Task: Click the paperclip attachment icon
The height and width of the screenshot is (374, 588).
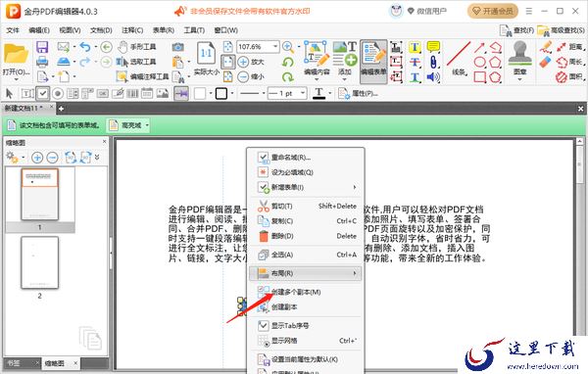Action: pyautogui.click(x=433, y=63)
